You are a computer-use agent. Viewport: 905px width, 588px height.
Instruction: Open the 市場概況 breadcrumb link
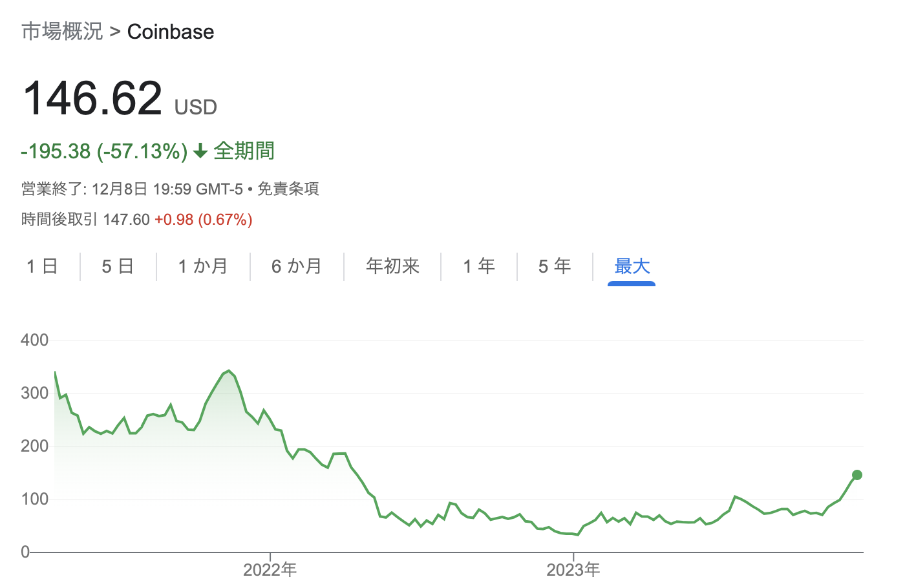(x=62, y=31)
